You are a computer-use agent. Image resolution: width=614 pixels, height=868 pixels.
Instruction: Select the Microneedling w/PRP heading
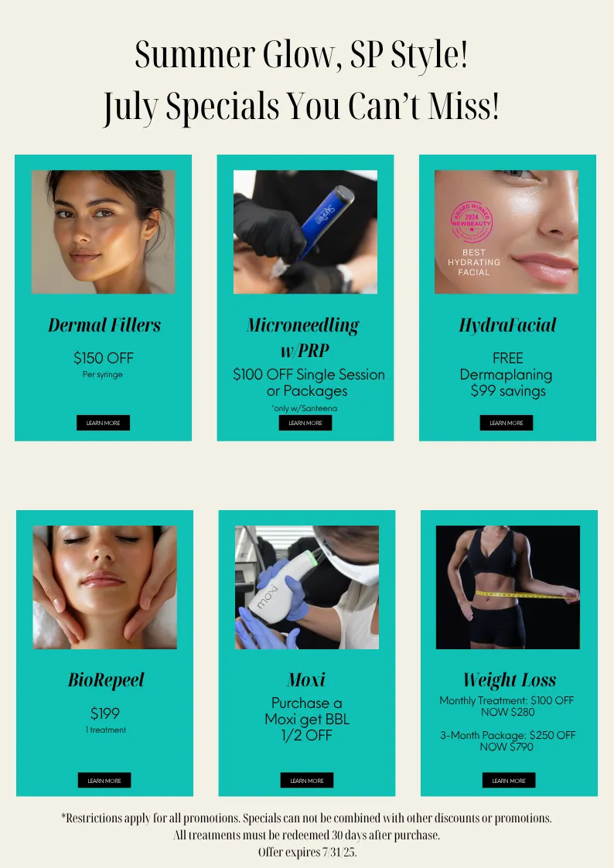303,338
